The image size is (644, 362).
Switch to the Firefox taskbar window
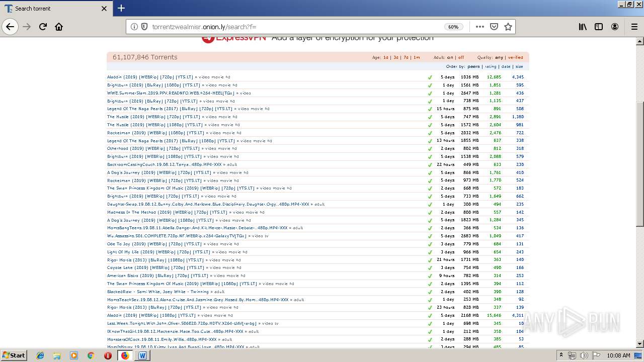(x=125, y=355)
